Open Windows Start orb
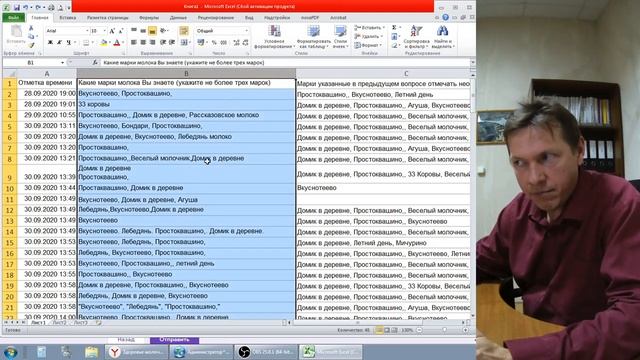 click(10, 352)
